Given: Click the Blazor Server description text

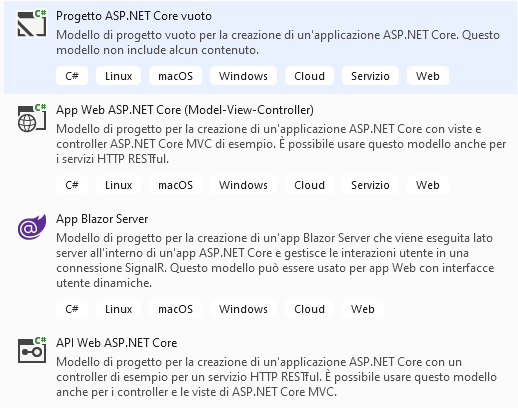Looking at the screenshot, I should click(x=275, y=260).
